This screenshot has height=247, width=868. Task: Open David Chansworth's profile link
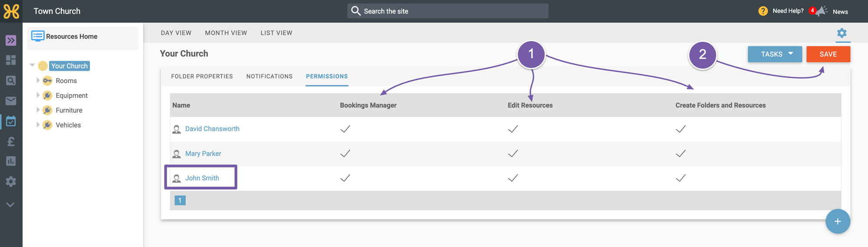(x=212, y=129)
